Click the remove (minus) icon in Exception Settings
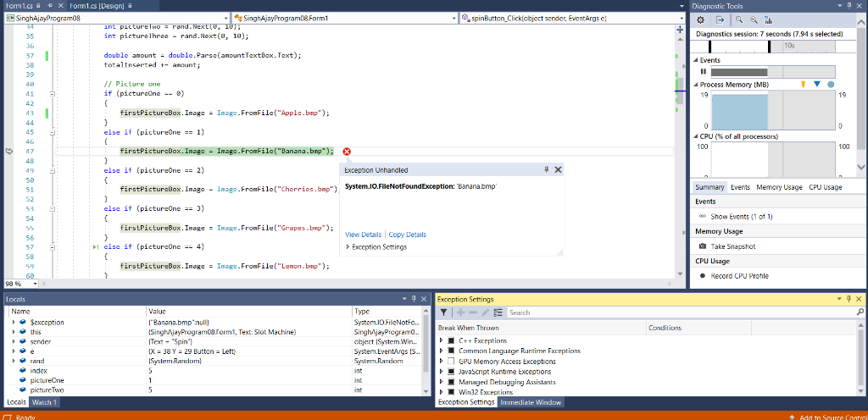Viewport: 868px width, 420px height. 472,312
